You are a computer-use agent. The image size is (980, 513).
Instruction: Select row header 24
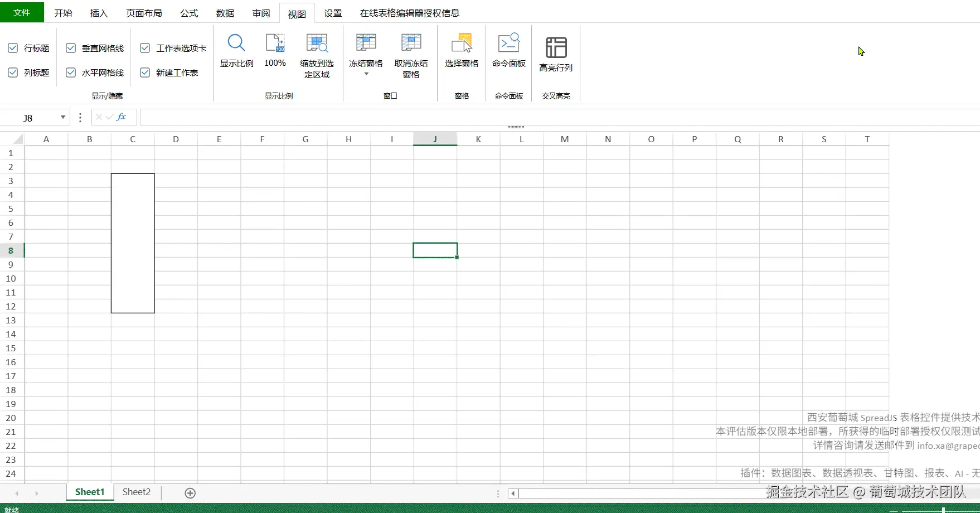(x=12, y=473)
